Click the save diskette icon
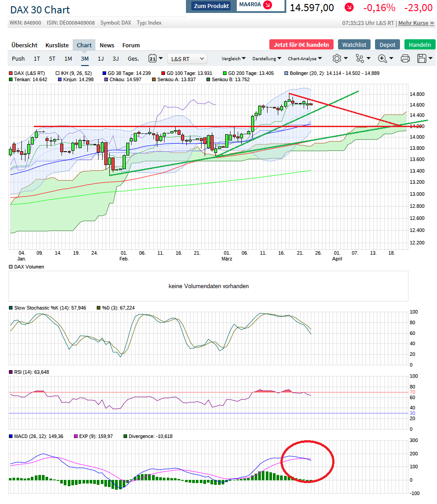437x504 pixels. [421, 58]
